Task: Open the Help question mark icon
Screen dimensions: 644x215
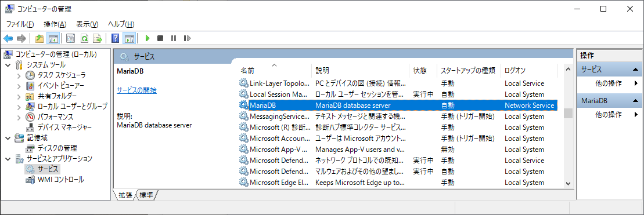Action: coord(116,38)
